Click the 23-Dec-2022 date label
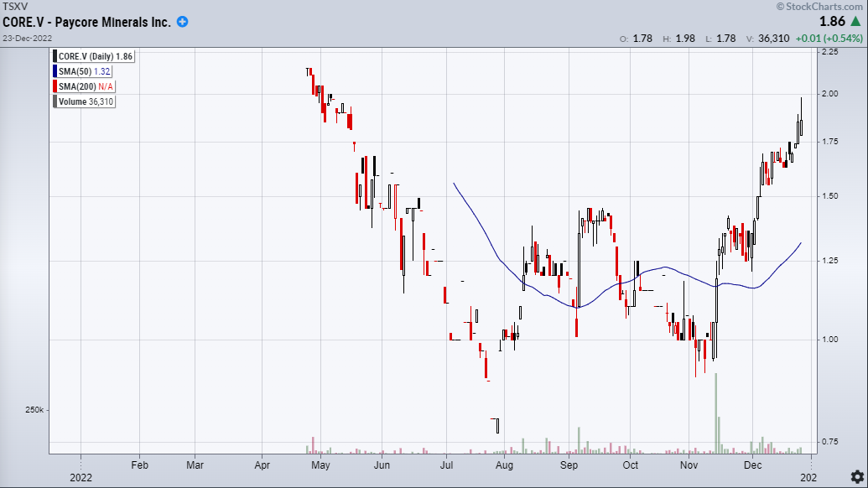The width and height of the screenshot is (868, 488). (x=27, y=39)
